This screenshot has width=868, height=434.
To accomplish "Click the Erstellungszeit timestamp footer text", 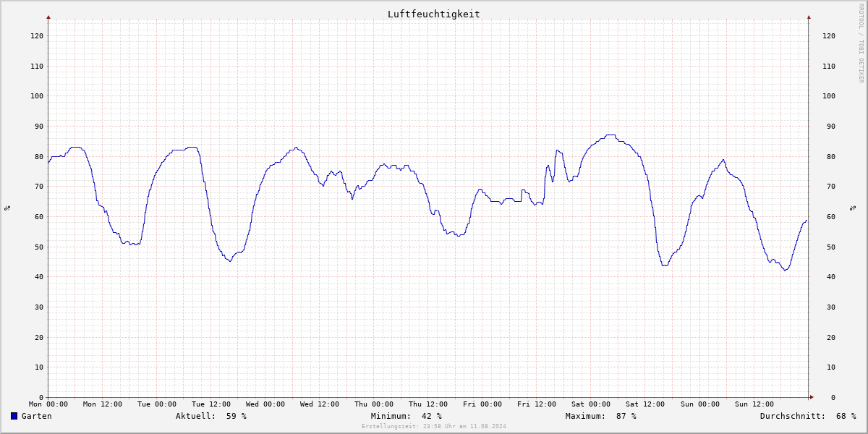I will (x=434, y=426).
